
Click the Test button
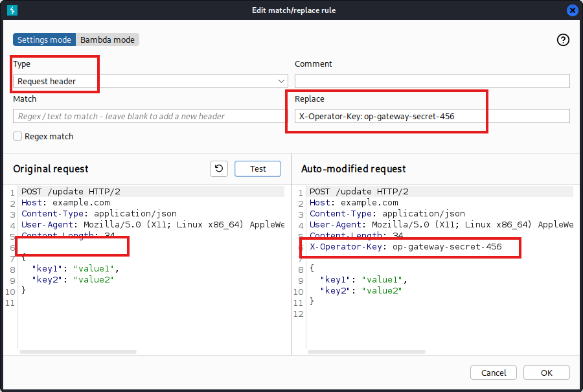click(257, 168)
